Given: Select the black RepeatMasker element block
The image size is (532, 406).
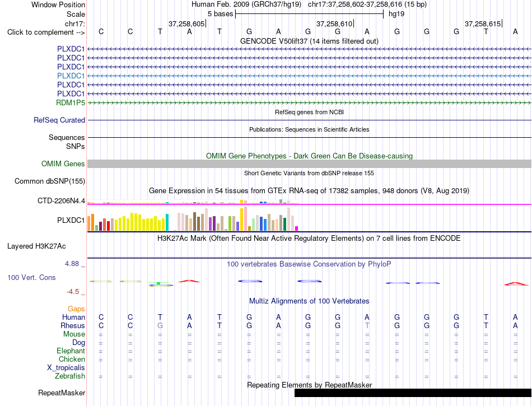Looking at the screenshot, I should point(413,393).
